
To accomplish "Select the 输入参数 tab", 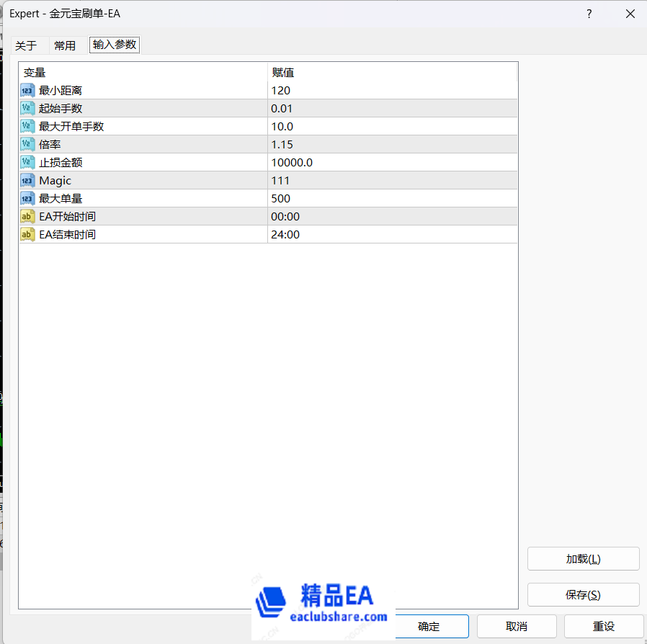I will tap(114, 44).
